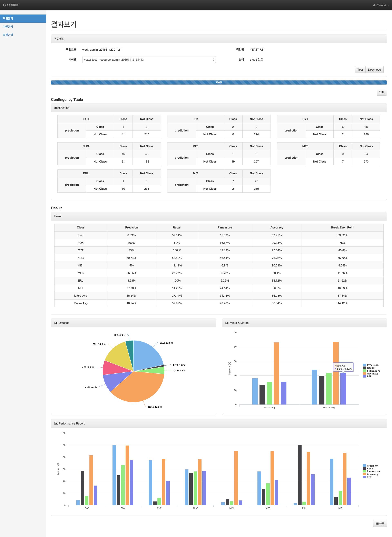Toggle Recall in Micro & Marco legend
Viewport: 392px width, 537px height.
point(369,368)
